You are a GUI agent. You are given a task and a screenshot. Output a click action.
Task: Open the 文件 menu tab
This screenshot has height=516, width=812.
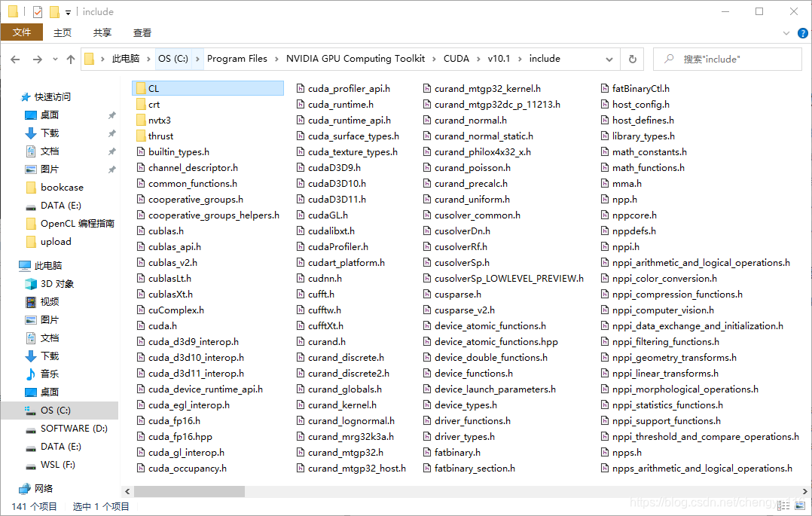click(x=22, y=32)
